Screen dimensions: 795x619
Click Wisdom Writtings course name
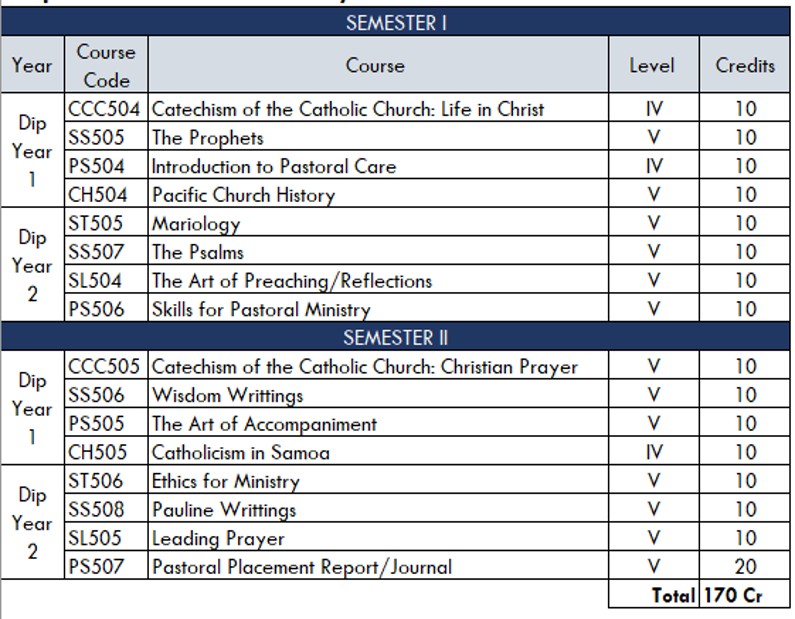227,396
